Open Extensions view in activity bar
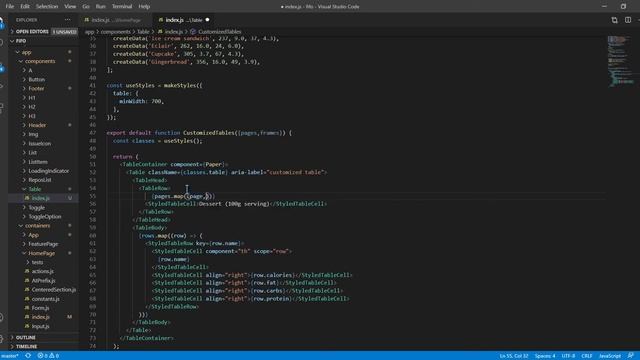Screen dimensions: 640x360 point(2,107)
